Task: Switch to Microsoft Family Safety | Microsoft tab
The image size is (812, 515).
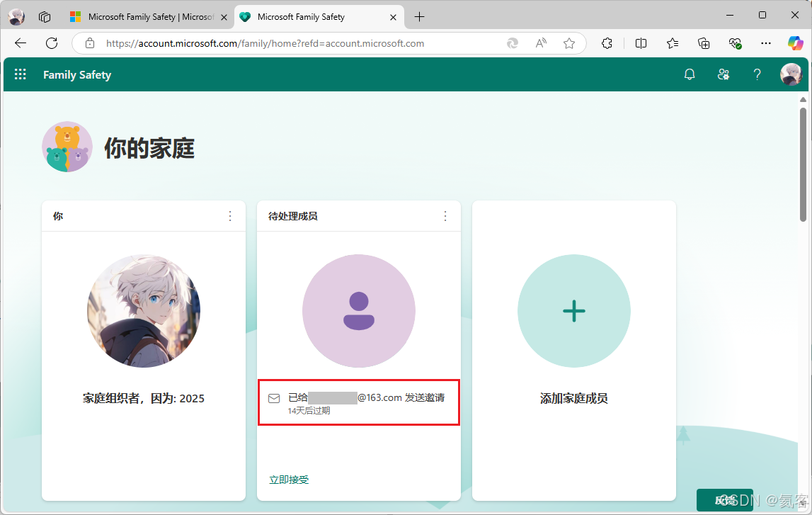Action: pos(150,17)
